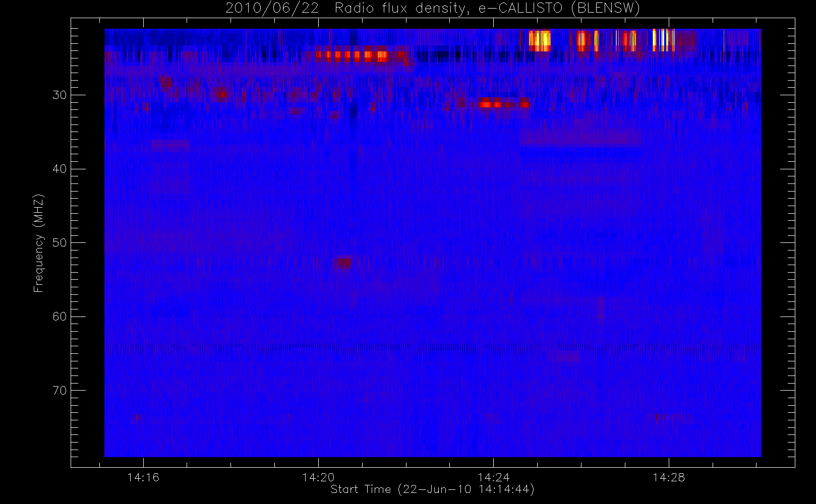816x504 pixels.
Task: Click the red emission band near 14:20 at top
Action: click(352, 55)
